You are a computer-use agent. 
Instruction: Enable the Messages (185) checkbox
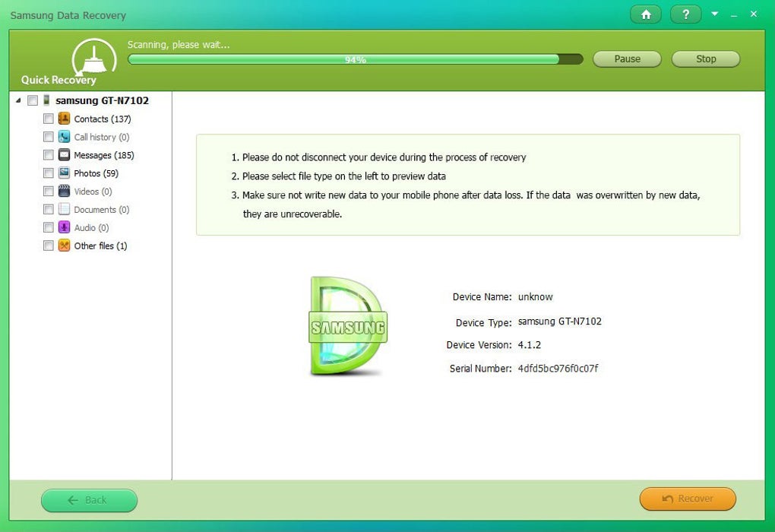pyautogui.click(x=49, y=155)
